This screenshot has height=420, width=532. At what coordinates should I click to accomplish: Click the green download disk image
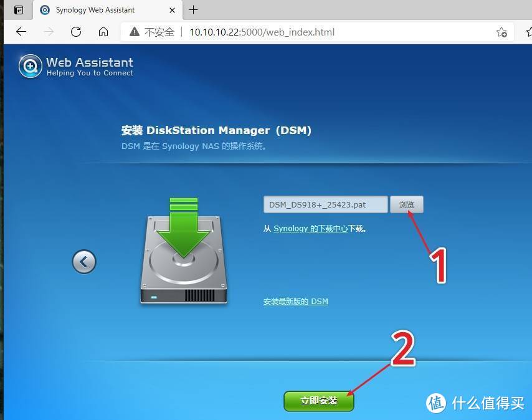point(184,251)
